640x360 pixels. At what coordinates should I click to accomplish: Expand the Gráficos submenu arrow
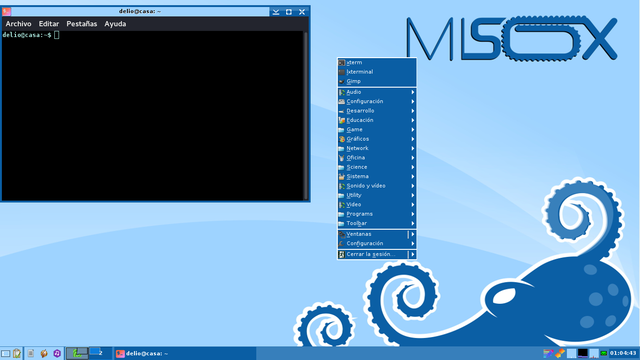click(413, 139)
